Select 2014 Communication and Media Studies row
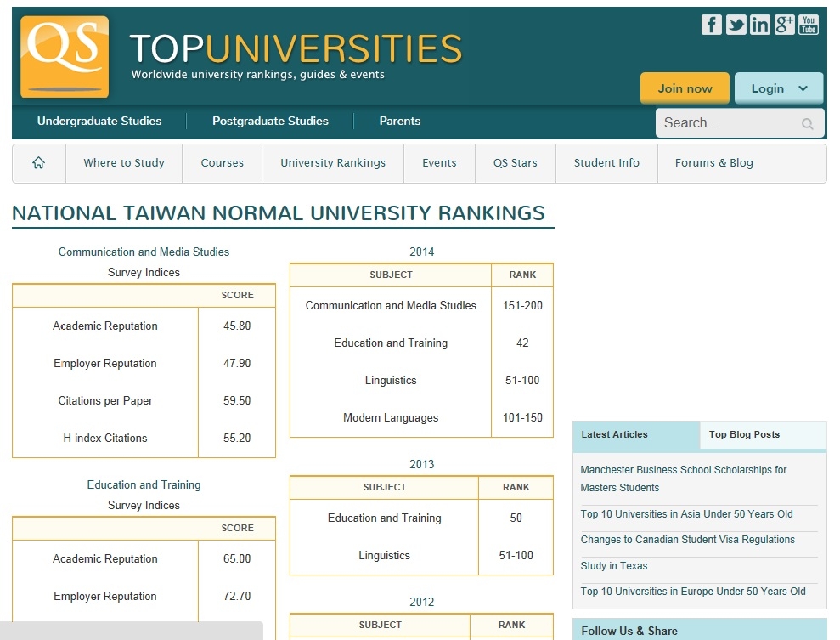The image size is (840, 640). (x=421, y=305)
